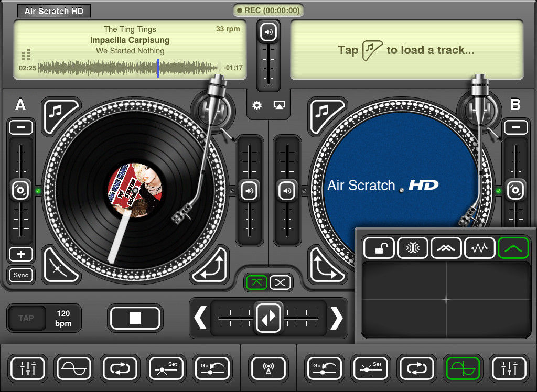The image size is (537, 392).
Task: Tap the broadcast antenna A button
Action: click(268, 368)
